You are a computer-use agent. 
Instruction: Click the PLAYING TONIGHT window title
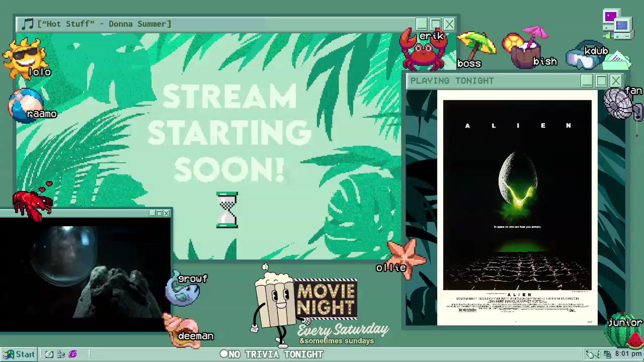(452, 81)
